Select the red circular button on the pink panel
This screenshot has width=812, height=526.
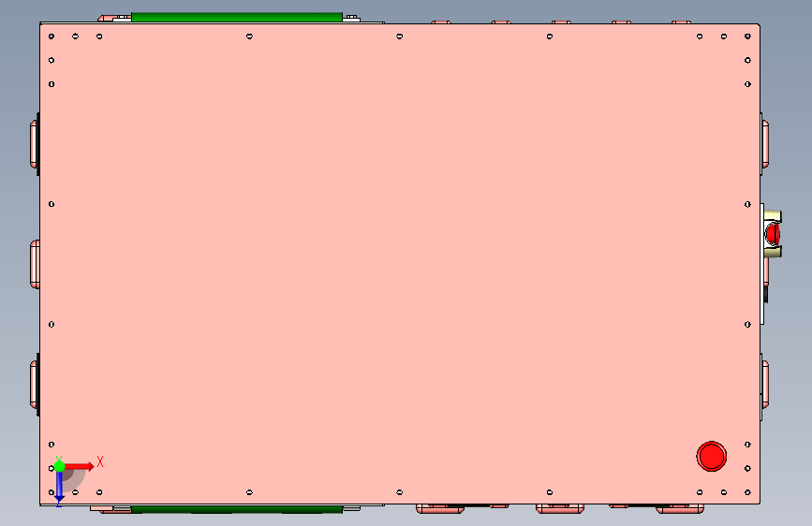[711, 456]
